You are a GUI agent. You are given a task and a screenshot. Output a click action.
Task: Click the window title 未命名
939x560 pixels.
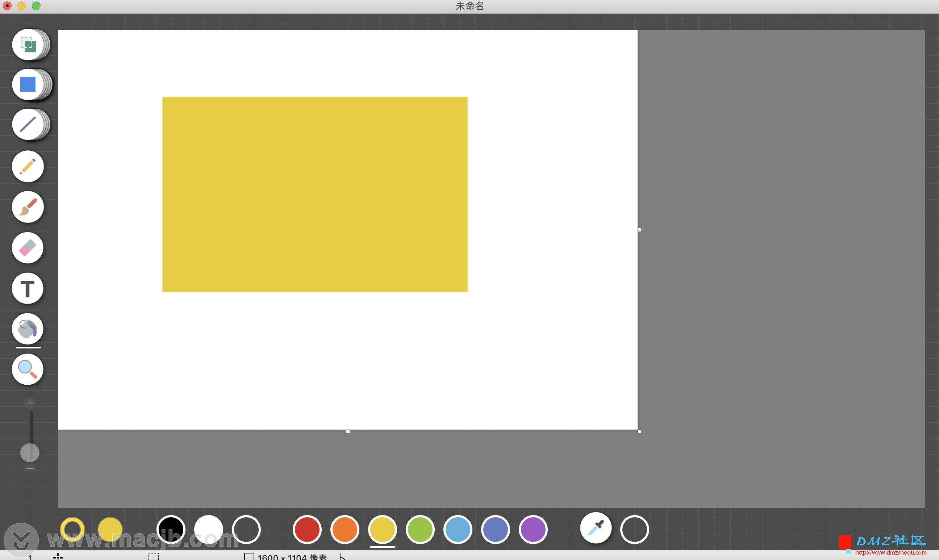(x=470, y=6)
